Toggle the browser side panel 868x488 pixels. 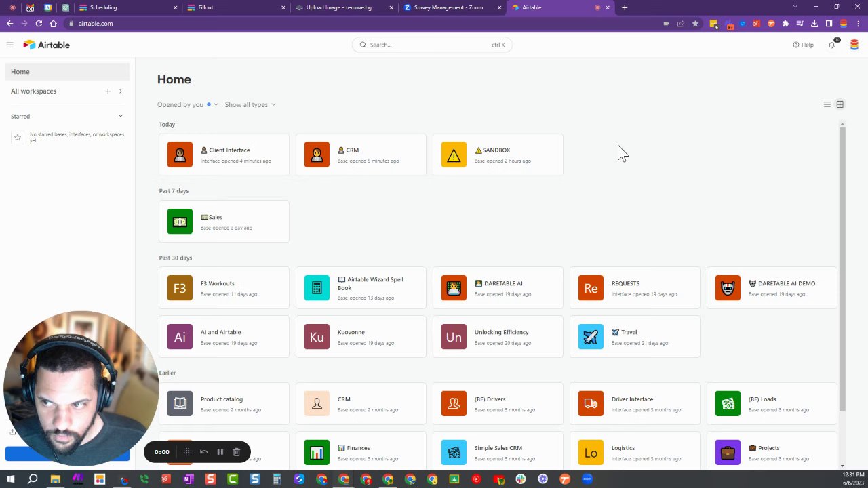tap(829, 24)
